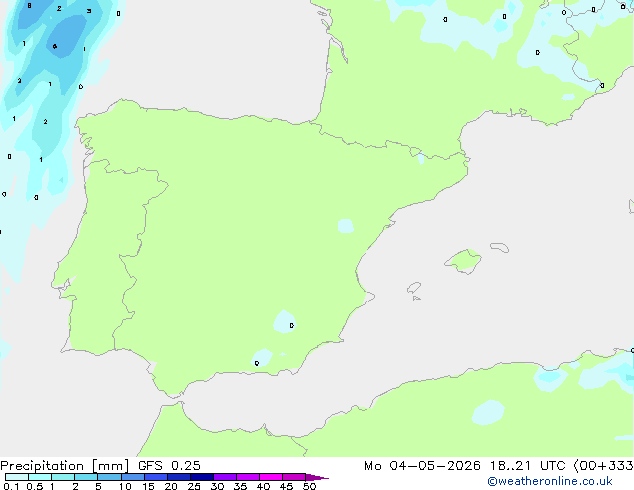Click the green Mallorca island on the map

point(464,262)
